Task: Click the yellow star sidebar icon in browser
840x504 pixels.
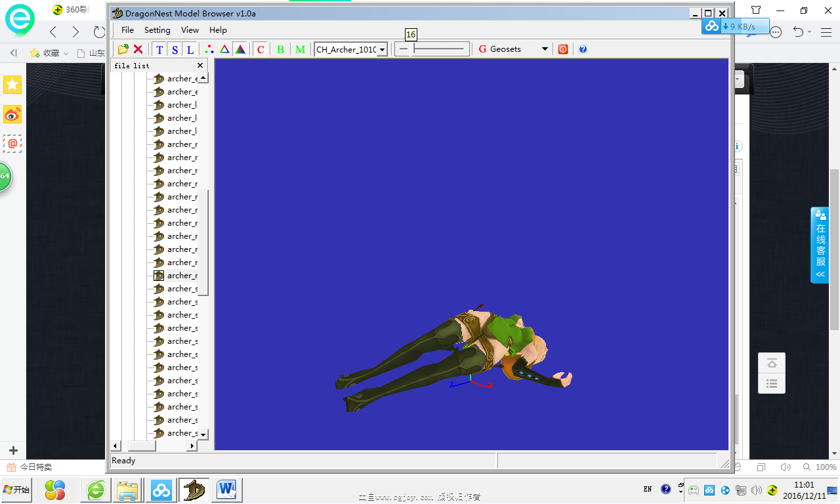Action: click(x=12, y=85)
